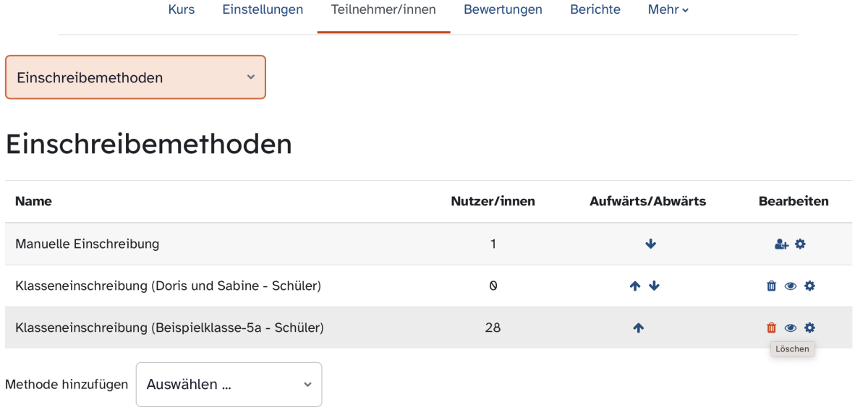Screen dimensions: 868x415
Task: Delete Doris und Sabine class enrollment
Action: coord(771,286)
